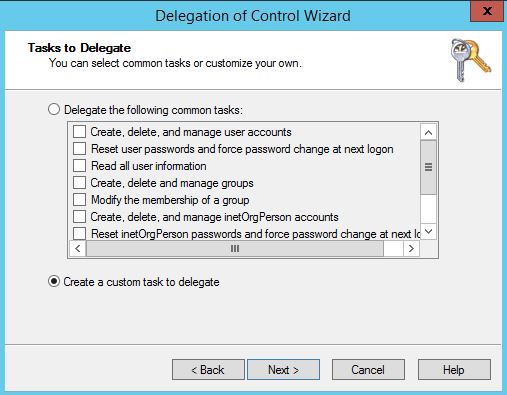Select Create a custom task to delegate
The height and width of the screenshot is (395, 507).
(x=54, y=281)
